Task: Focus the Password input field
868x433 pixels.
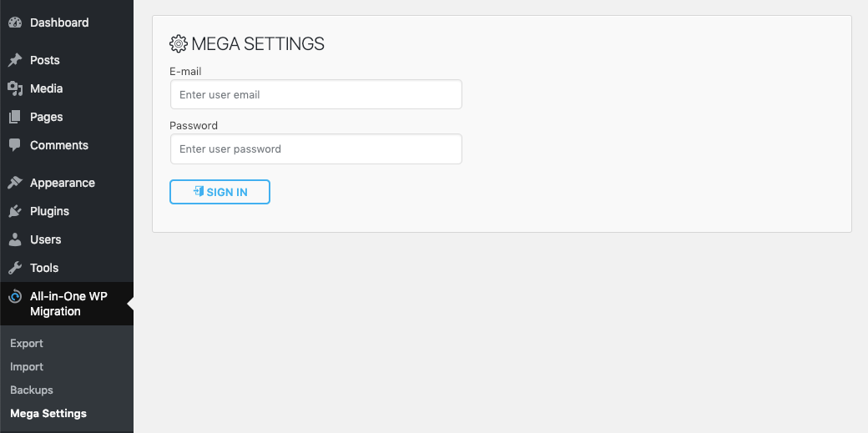Action: click(x=315, y=149)
